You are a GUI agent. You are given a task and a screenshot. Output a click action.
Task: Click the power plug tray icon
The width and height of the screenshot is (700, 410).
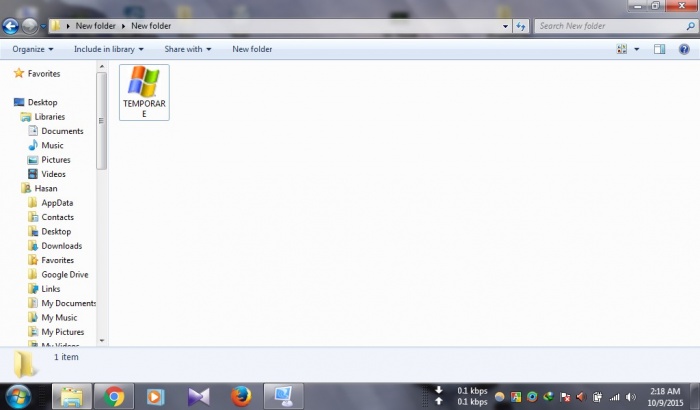pyautogui.click(x=597, y=397)
